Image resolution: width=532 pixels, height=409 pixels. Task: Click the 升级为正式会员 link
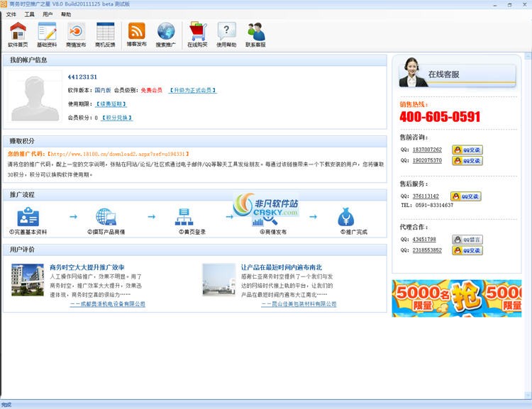tap(193, 90)
